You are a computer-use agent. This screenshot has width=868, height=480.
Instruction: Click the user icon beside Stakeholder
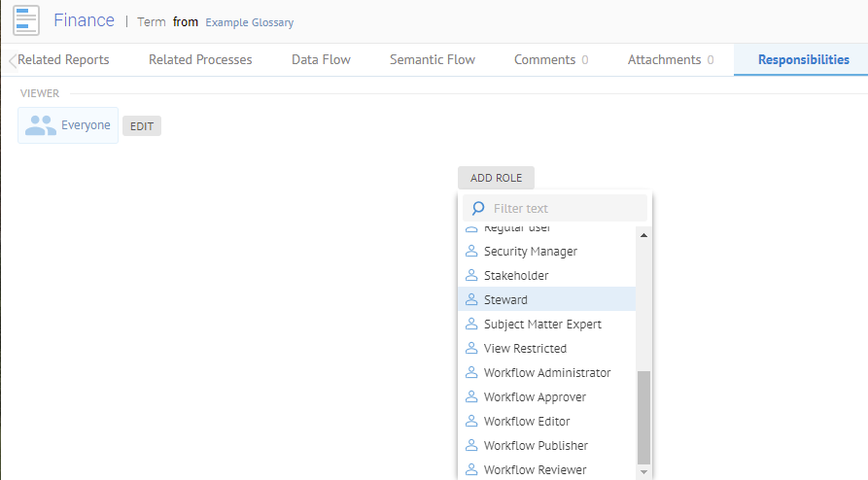click(x=472, y=275)
